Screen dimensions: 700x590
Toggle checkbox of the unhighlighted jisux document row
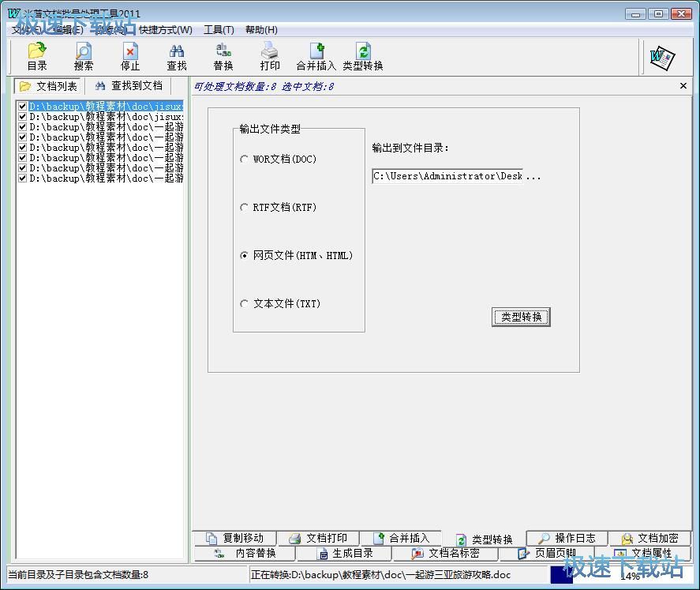tap(22, 117)
